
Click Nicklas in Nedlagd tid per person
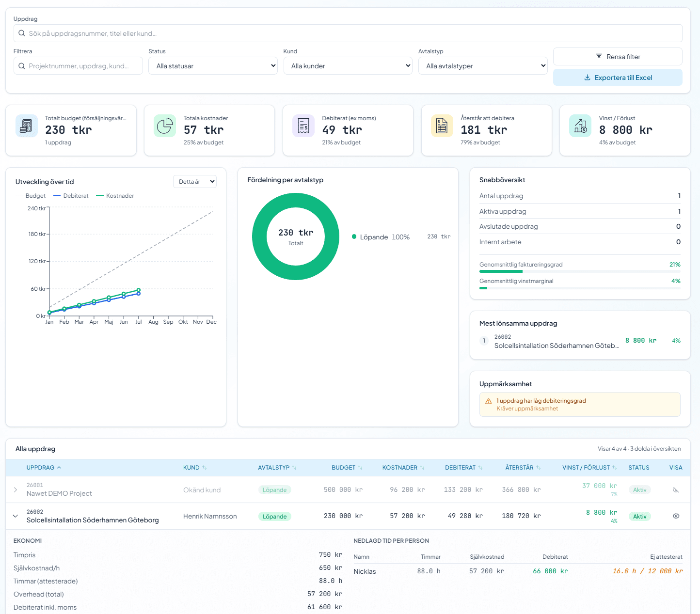click(x=365, y=571)
